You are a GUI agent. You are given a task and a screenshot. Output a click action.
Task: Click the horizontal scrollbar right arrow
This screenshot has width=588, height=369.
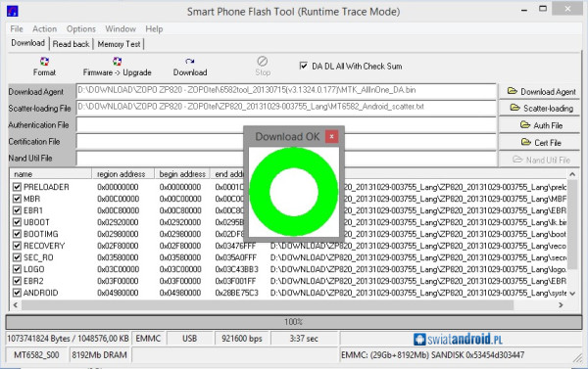click(561, 305)
